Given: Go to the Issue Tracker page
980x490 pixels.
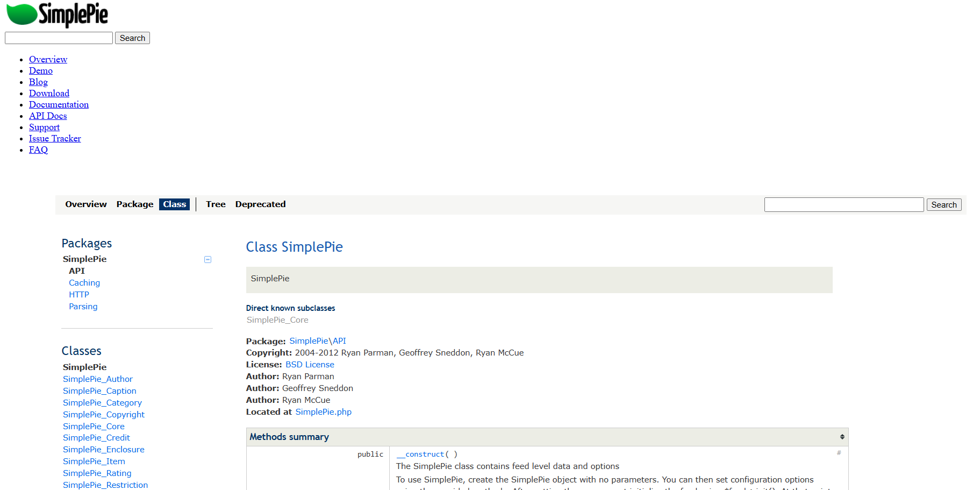Looking at the screenshot, I should coord(55,139).
